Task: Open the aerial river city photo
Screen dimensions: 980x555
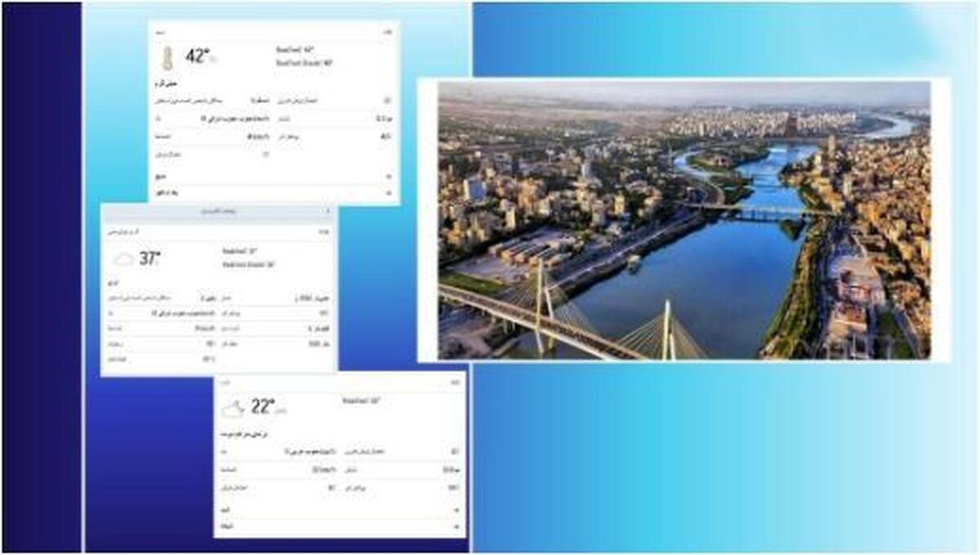Action: coord(684,219)
